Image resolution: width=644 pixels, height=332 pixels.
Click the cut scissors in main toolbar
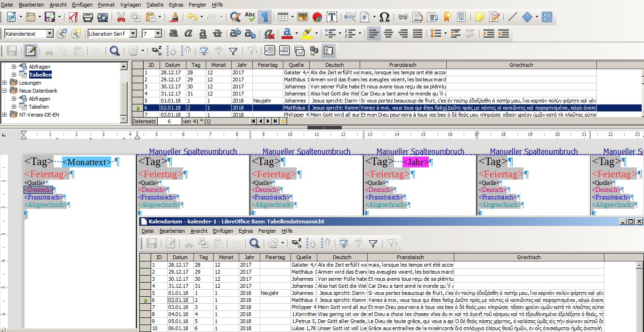point(121,17)
